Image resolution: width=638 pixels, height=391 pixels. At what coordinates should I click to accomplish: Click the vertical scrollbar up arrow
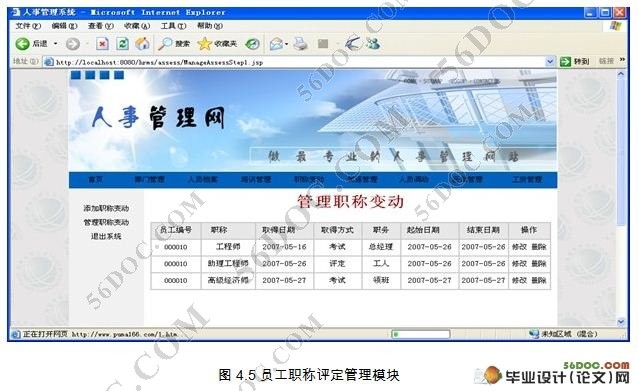pos(621,74)
